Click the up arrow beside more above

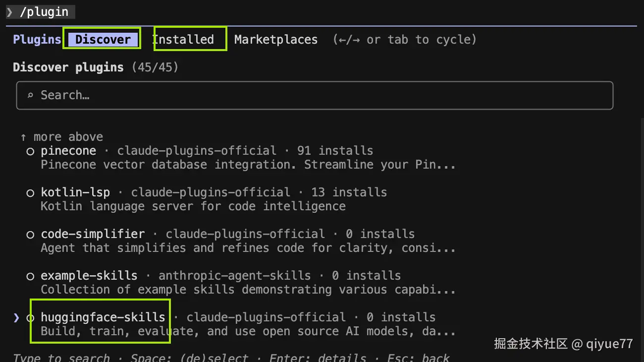(23, 137)
